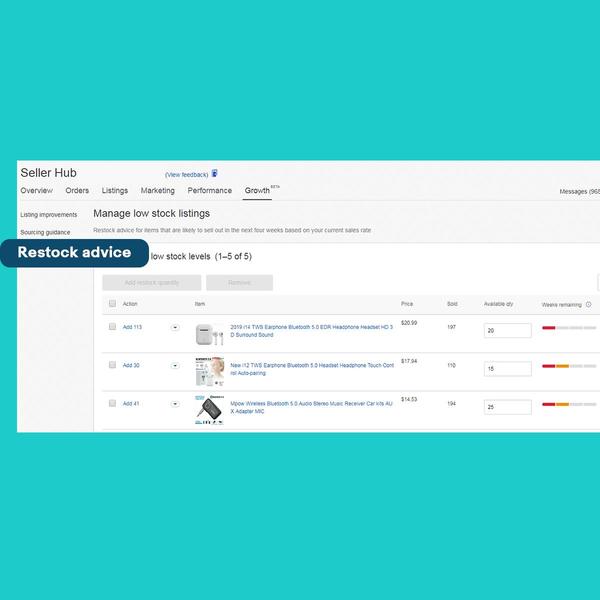600x600 pixels.
Task: Open the Performance tab
Action: click(x=210, y=191)
